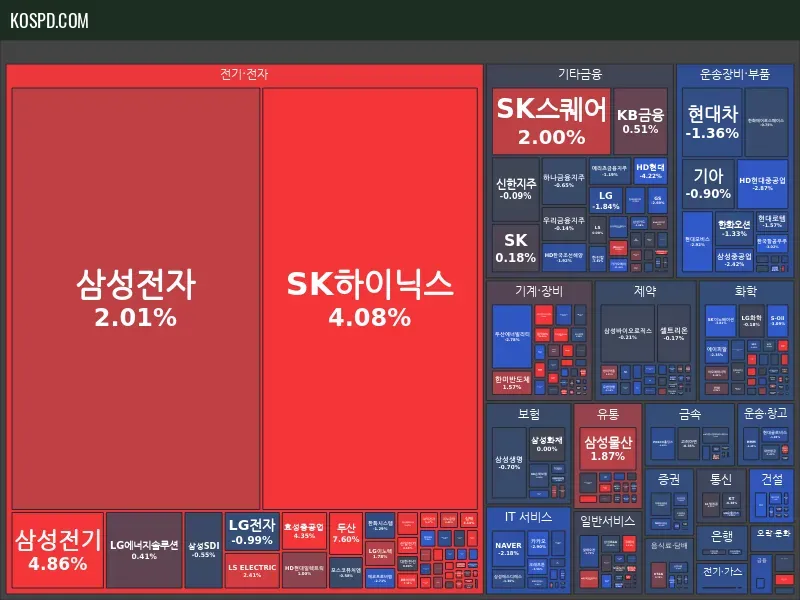Screen dimensions: 800x600
Task: Click the 우리금융지주 -0.14% tile
Action: [564, 223]
